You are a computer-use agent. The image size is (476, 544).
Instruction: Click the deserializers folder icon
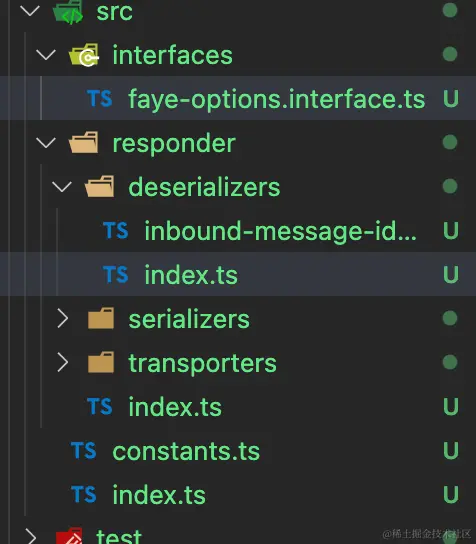[100, 186]
